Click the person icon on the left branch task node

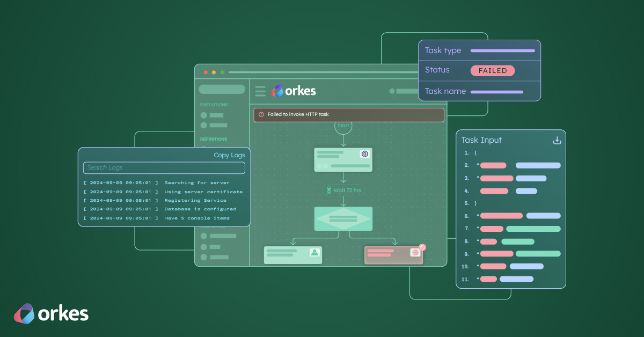click(314, 253)
